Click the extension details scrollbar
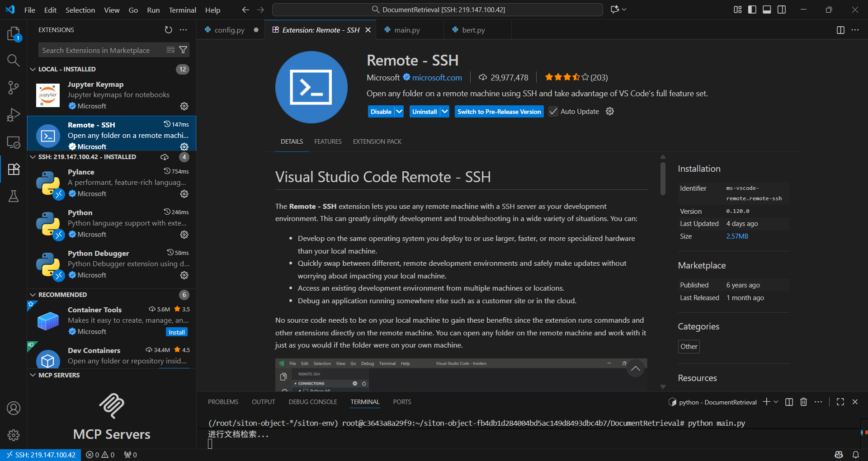The width and height of the screenshot is (868, 461). coord(663,178)
